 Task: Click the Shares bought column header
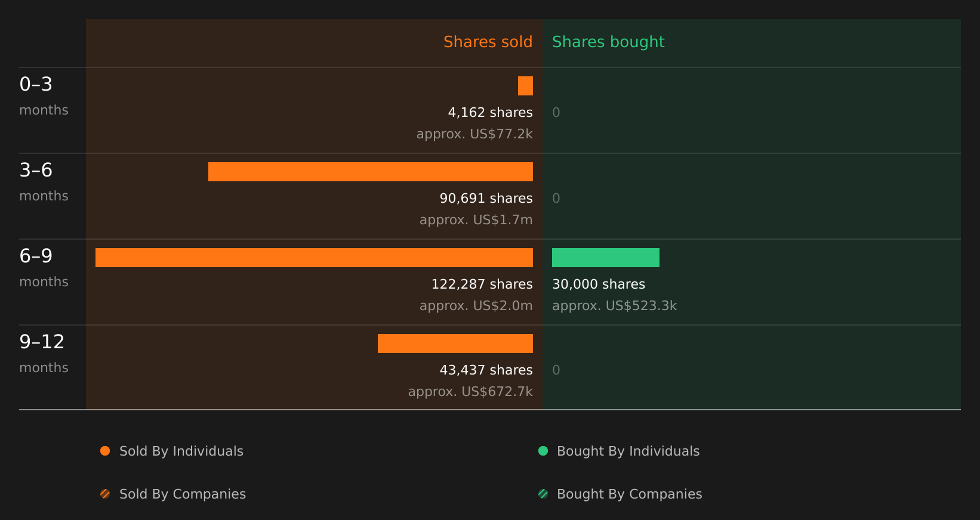point(608,42)
